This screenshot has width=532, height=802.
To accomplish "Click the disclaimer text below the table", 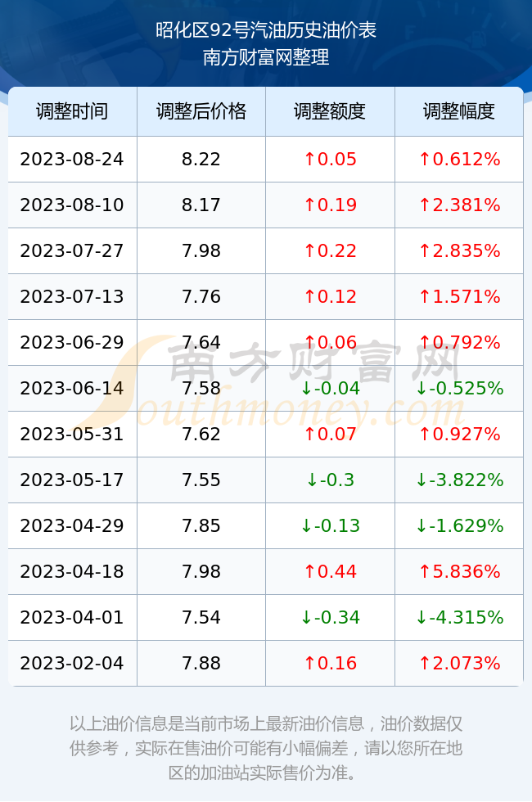I will coord(266,748).
